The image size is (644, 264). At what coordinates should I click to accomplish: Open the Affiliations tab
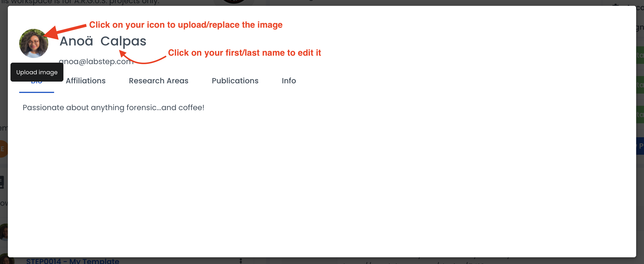[86, 81]
